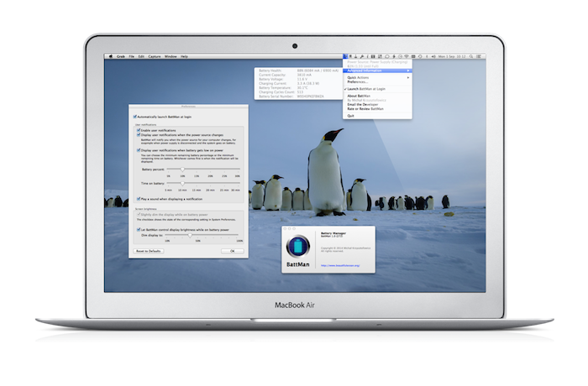
Task: Open the Notification Center list icon
Action: [x=479, y=56]
